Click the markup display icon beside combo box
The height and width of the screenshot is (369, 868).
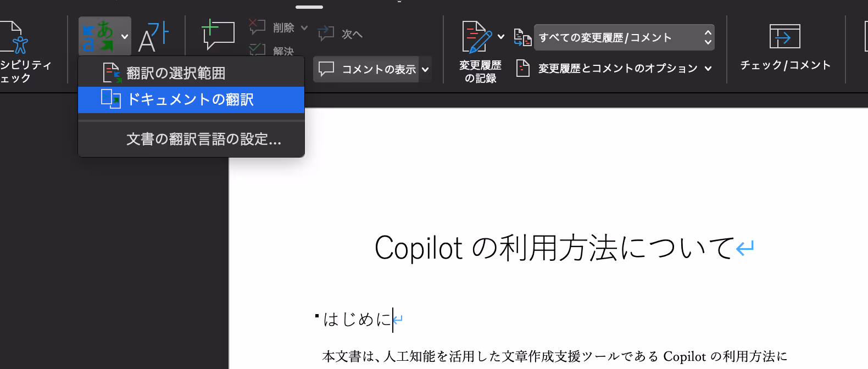(522, 37)
